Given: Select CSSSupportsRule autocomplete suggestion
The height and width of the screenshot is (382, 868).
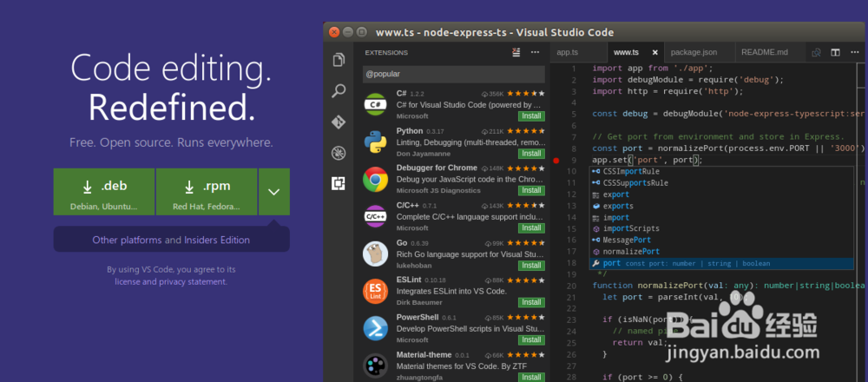Looking at the screenshot, I should click(x=720, y=183).
